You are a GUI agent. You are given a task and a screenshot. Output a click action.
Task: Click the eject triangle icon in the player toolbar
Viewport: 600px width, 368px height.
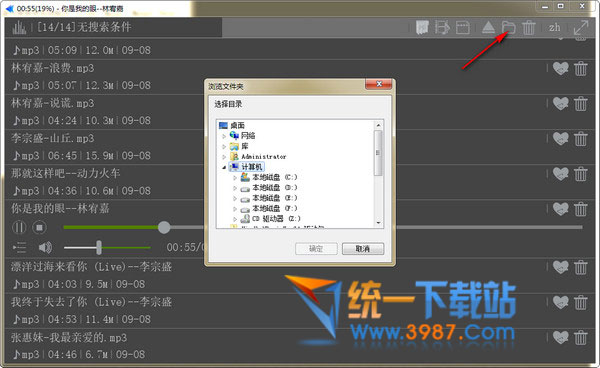[488, 28]
